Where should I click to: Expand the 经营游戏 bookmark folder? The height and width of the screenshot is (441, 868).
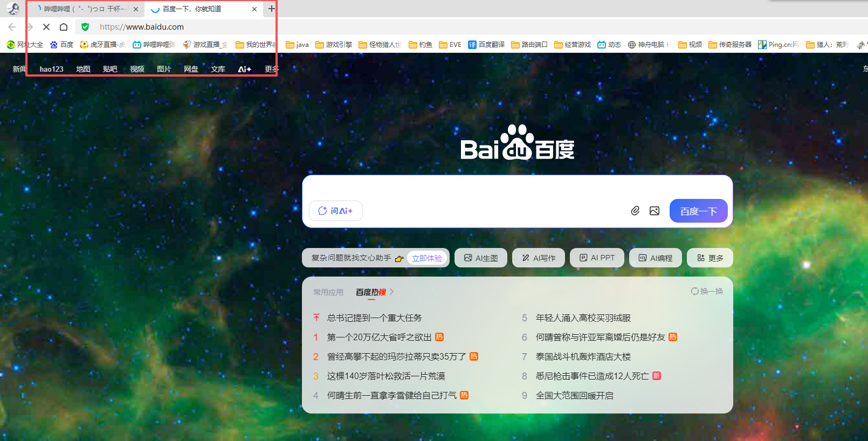(573, 45)
